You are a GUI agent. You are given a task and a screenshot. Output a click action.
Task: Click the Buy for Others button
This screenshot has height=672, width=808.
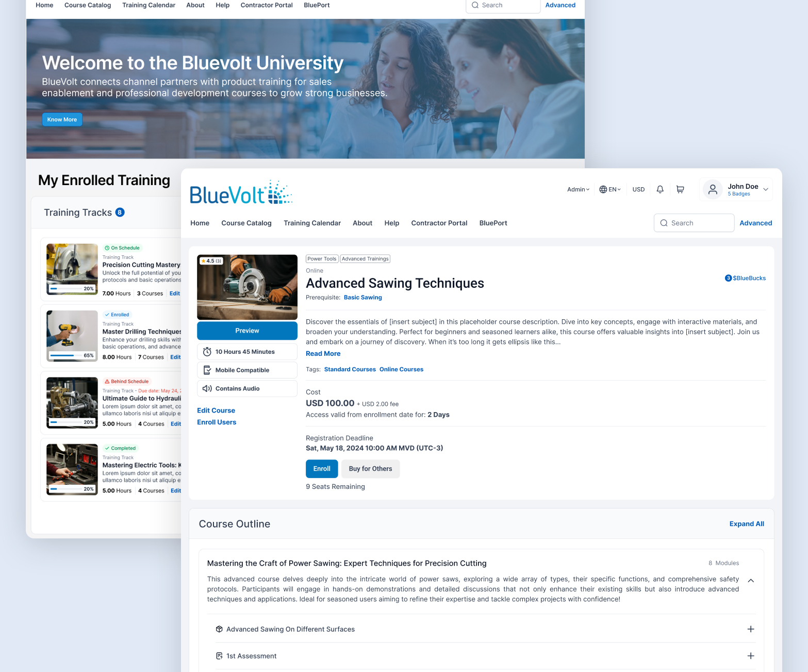370,469
